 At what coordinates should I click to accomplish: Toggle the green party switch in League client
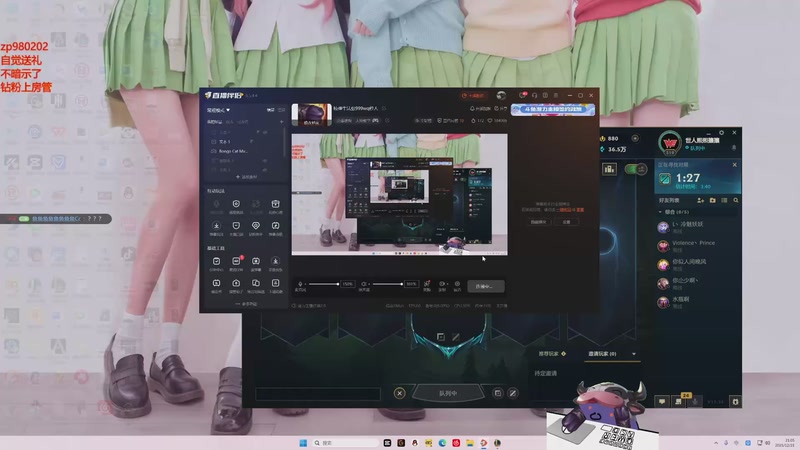[636, 169]
